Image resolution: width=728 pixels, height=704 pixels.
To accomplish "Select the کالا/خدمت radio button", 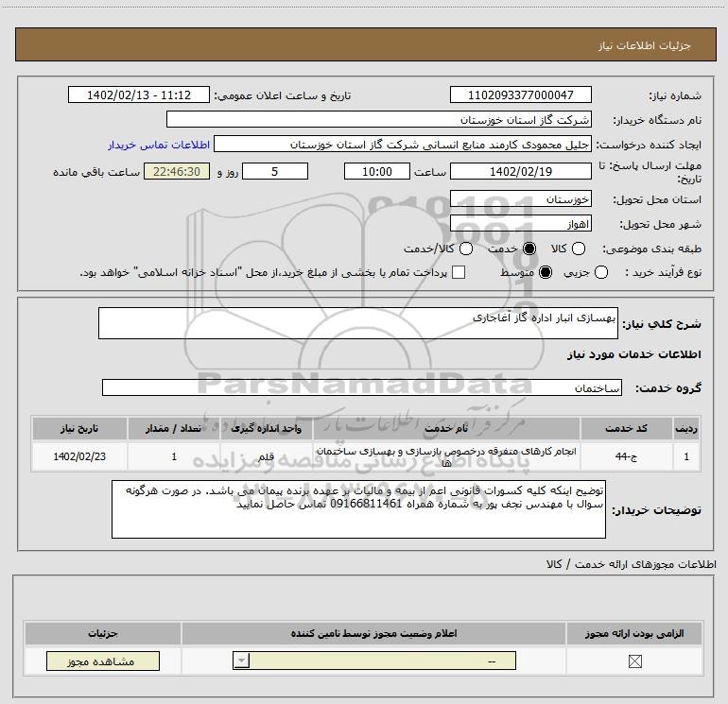I will 466,249.
